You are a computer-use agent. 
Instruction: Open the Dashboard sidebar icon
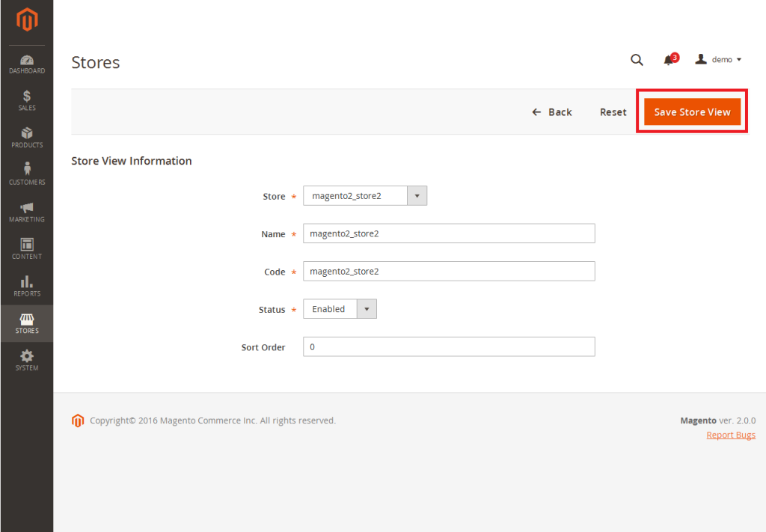tap(27, 64)
